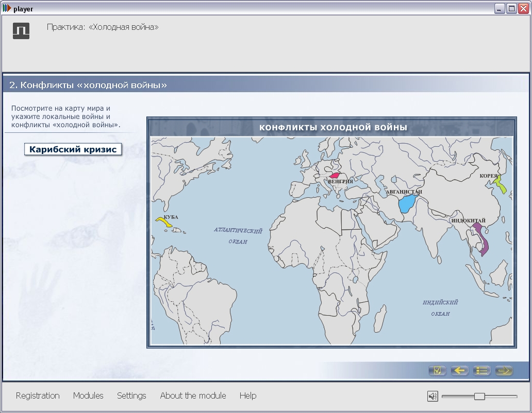Click the Карибский кризис label
The height and width of the screenshot is (413, 532).
click(x=73, y=149)
